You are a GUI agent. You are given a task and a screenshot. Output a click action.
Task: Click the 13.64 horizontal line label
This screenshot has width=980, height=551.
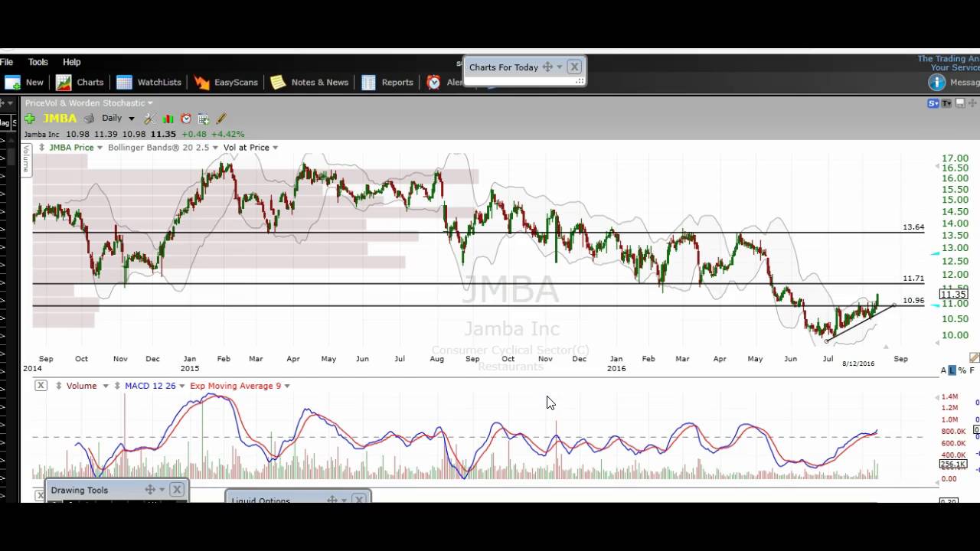(913, 227)
